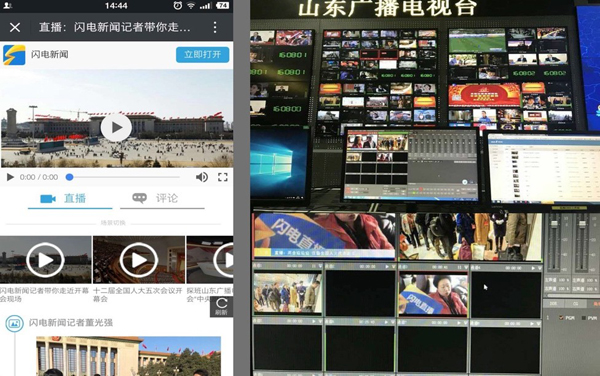Viewport: 600px width, 376px height.
Task: Click the signal strength bars icon
Action: (x=206, y=5)
